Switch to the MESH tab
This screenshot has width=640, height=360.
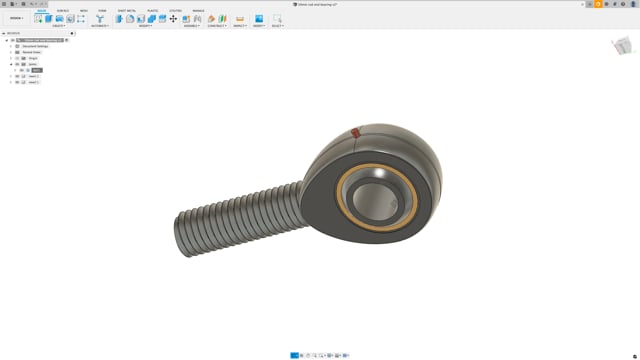84,11
